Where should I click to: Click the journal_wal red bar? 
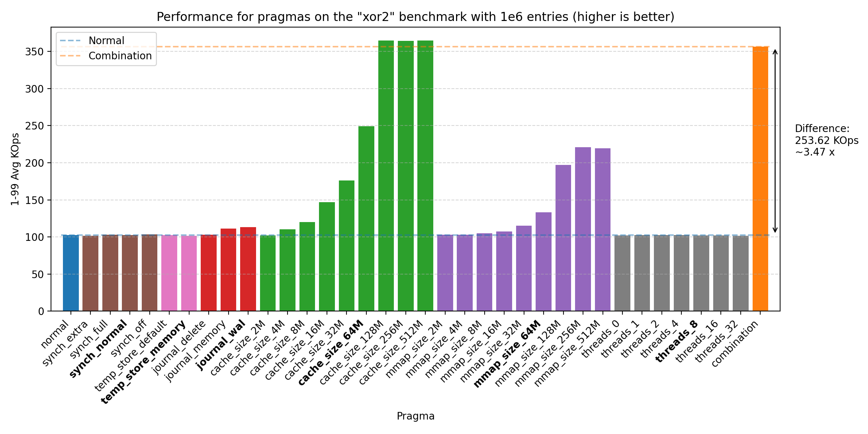coord(248,269)
